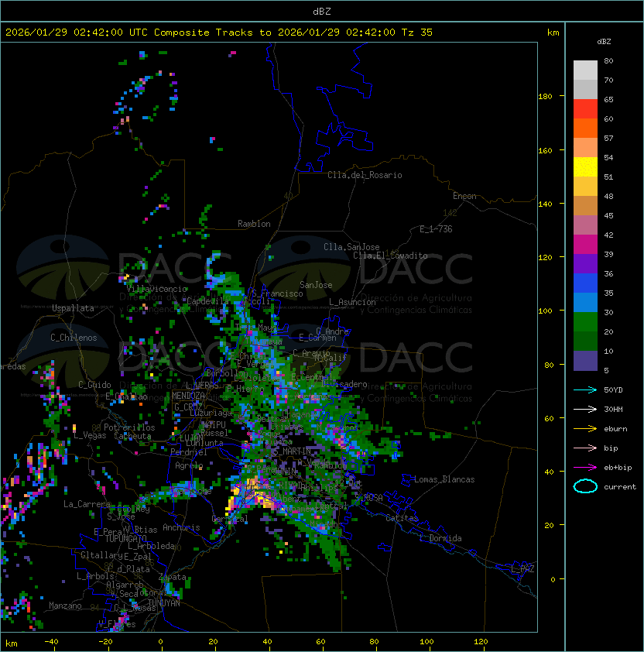The height and width of the screenshot is (652, 644).
Task: Click the 'Uspallata' map label
Action: coord(73,308)
